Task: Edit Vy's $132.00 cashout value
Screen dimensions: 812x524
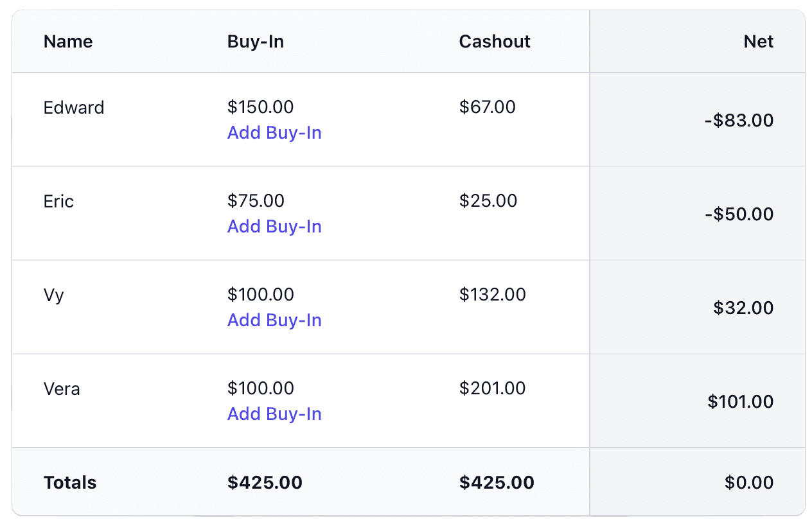Action: pos(493,295)
